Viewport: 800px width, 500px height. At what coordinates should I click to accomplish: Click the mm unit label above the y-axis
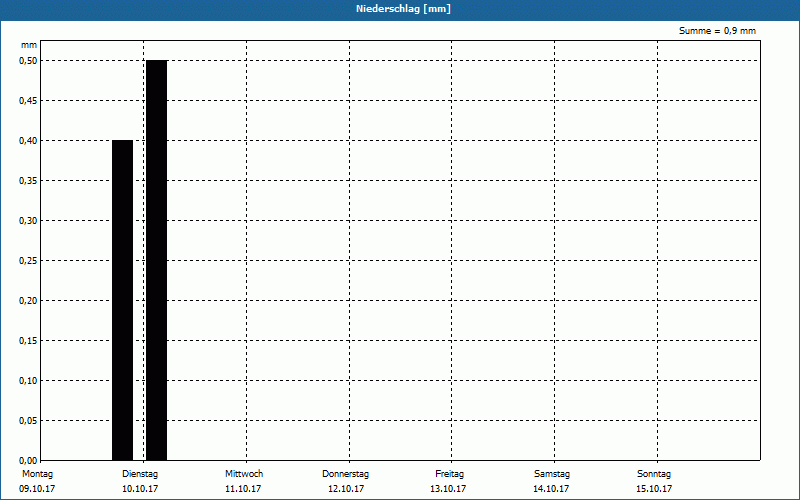(28, 45)
